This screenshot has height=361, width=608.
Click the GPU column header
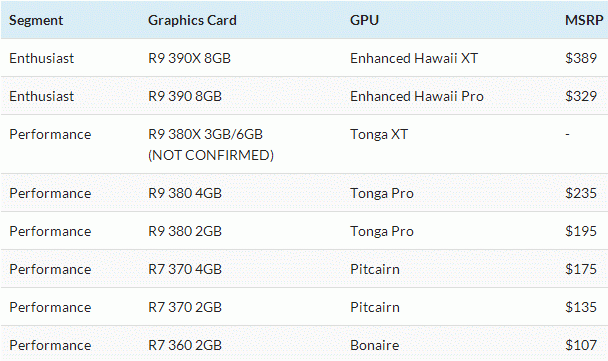point(364,20)
